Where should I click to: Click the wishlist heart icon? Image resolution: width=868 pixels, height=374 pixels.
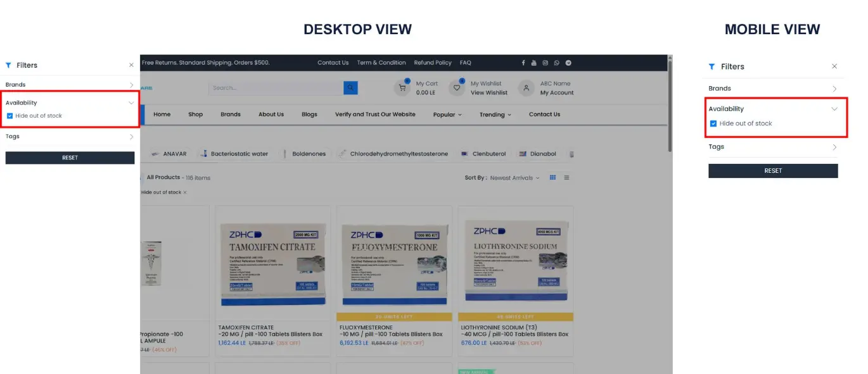457,89
